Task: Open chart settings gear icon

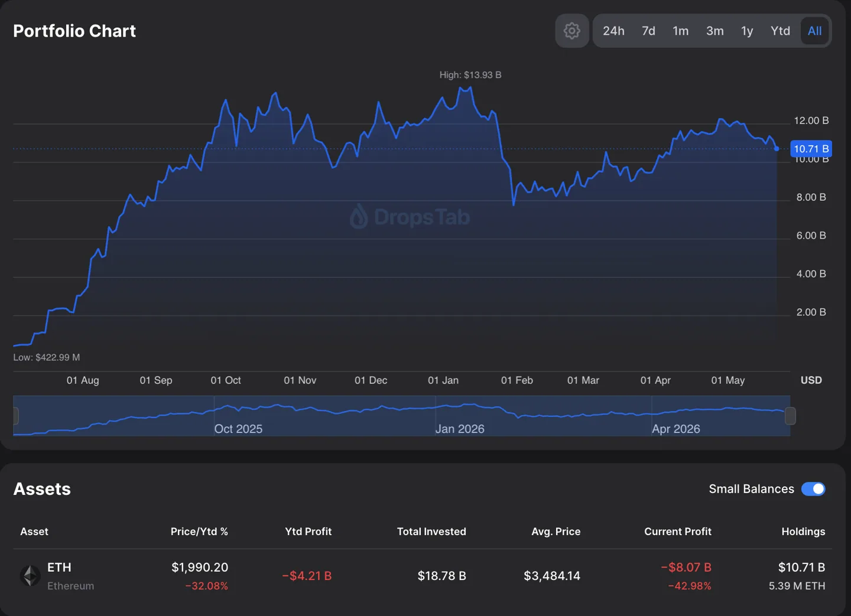Action: tap(571, 31)
